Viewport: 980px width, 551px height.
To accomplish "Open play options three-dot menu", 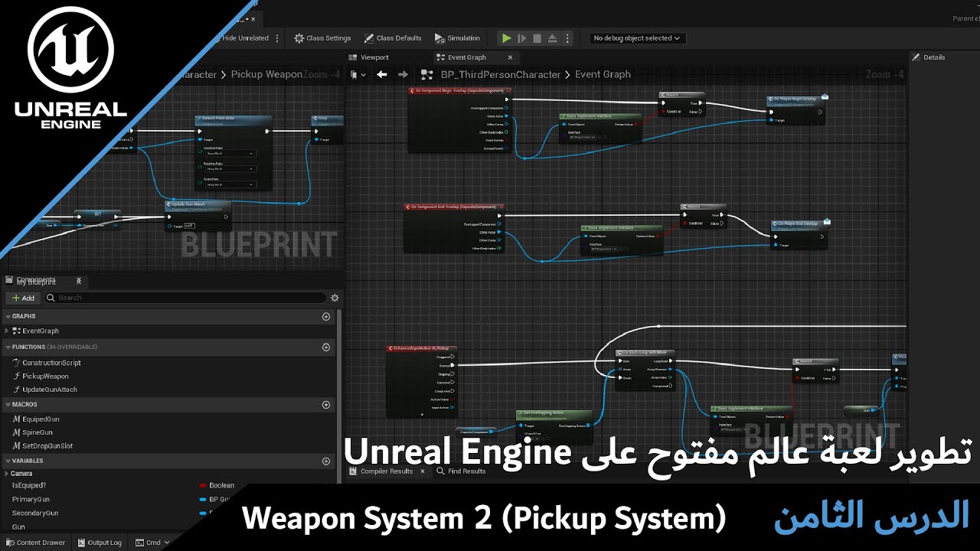I will coord(567,38).
